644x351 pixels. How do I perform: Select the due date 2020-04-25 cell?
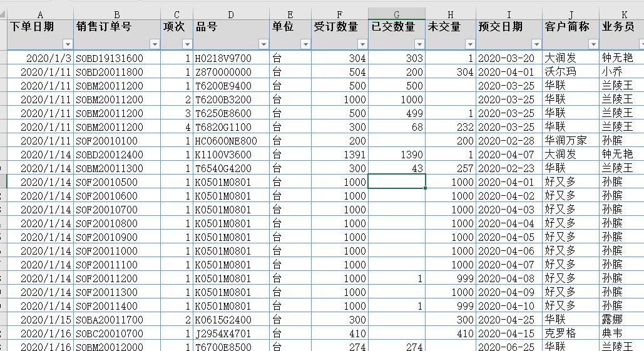[x=509, y=319]
